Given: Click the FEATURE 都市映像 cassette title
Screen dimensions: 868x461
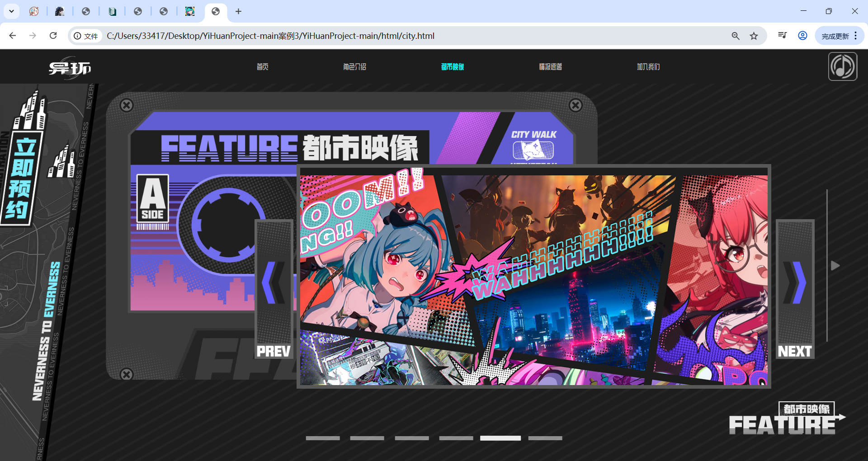Looking at the screenshot, I should click(x=289, y=147).
